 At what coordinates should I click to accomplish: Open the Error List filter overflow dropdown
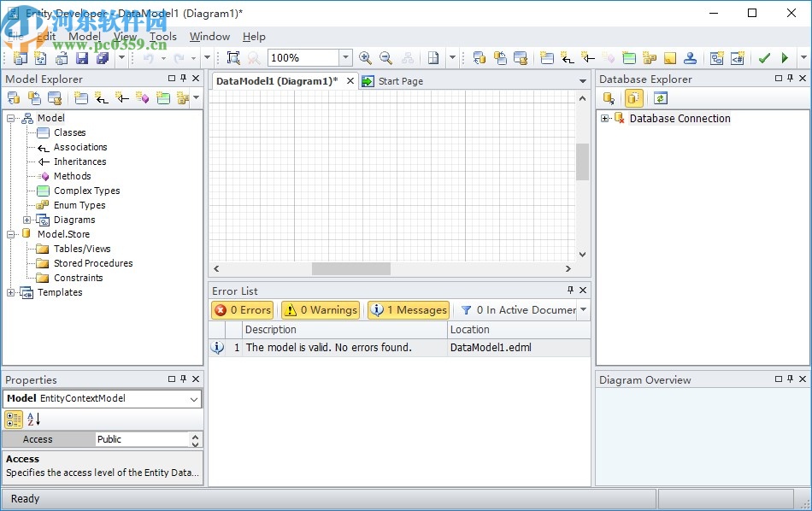click(x=584, y=309)
